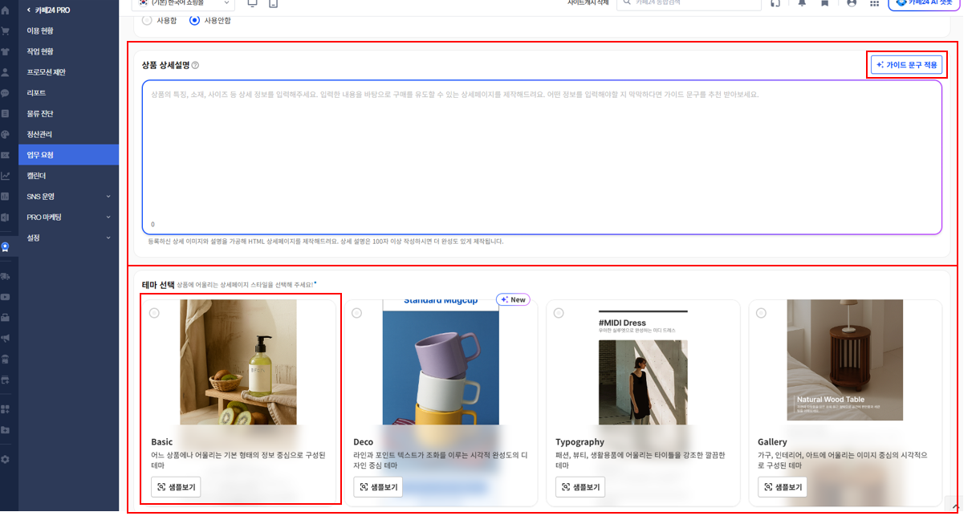Open the user account icon
This screenshot has height=516, width=980.
pos(852,3)
